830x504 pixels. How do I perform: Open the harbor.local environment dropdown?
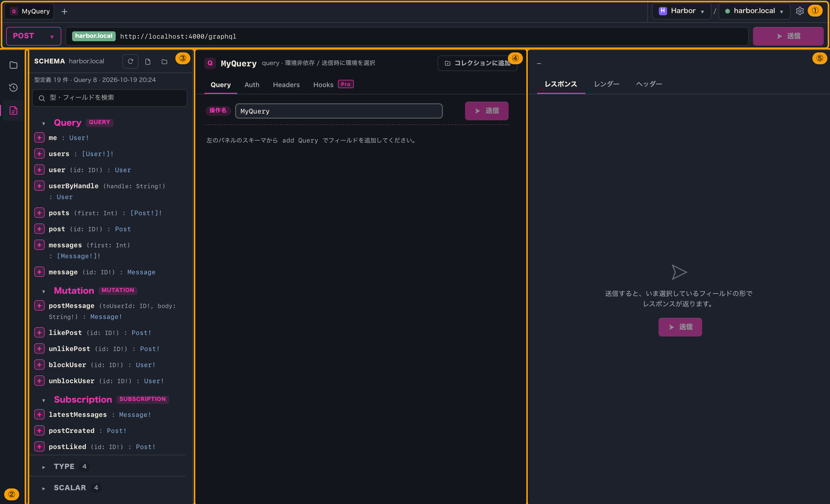[x=754, y=11]
